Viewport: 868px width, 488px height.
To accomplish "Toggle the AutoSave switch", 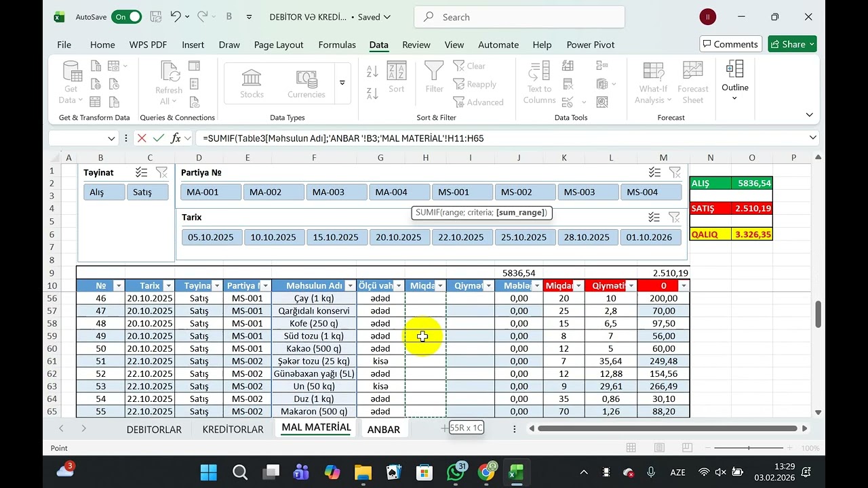I will tap(126, 17).
